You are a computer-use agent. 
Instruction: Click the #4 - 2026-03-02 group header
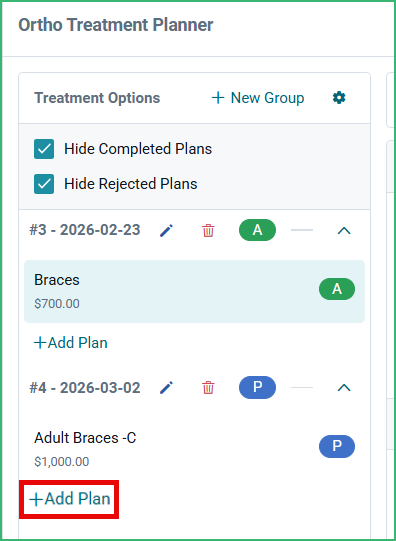click(85, 388)
